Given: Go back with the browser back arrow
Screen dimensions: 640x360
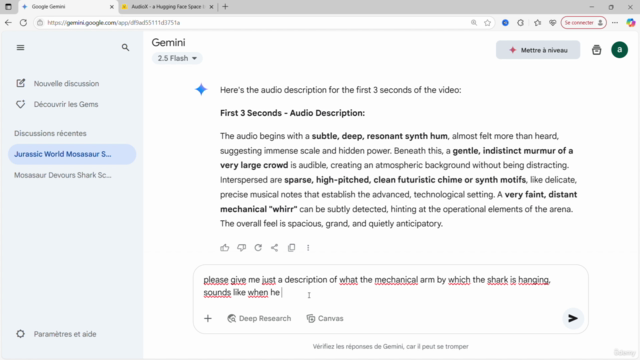Looking at the screenshot, I should [8, 22].
